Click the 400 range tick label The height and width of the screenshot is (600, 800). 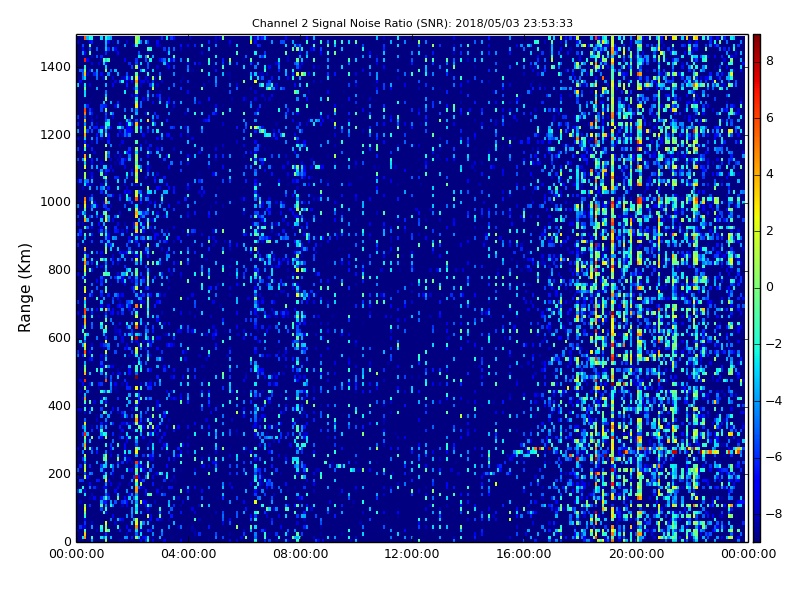point(59,406)
